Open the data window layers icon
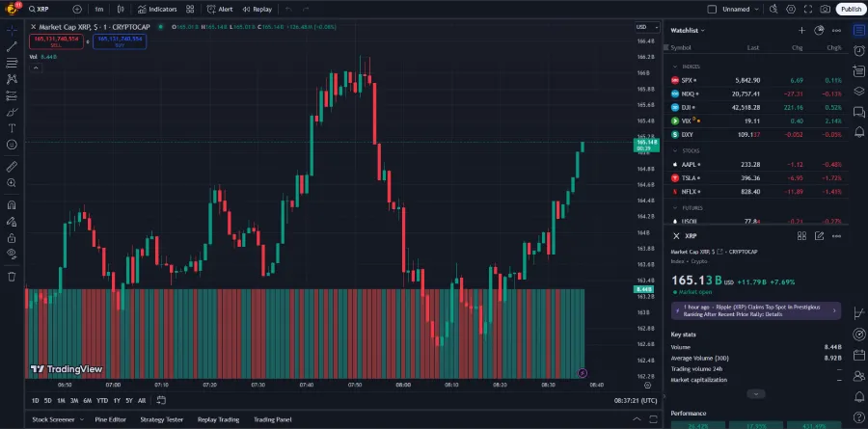The image size is (868, 429). pyautogui.click(x=858, y=92)
